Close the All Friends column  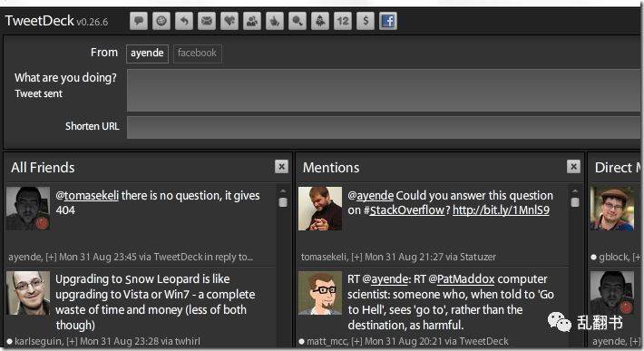click(281, 167)
